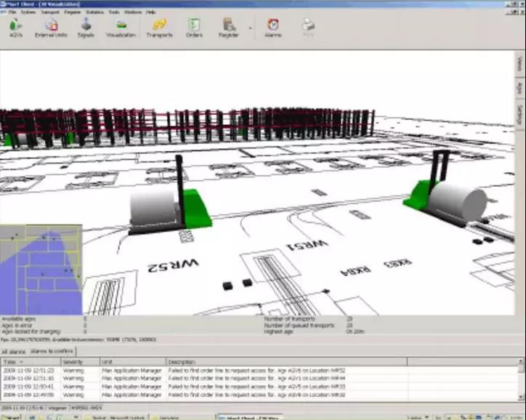Open the Alarms clock icon

pyautogui.click(x=273, y=28)
